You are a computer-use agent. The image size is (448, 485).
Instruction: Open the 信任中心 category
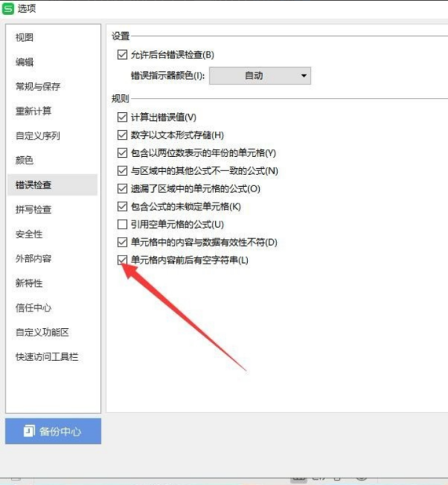[52, 308]
